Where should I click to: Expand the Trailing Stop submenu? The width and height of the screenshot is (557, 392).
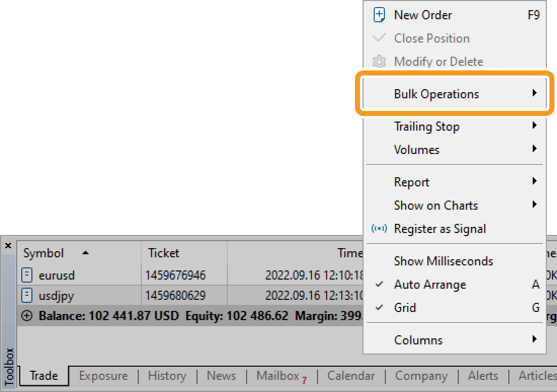coord(427,126)
